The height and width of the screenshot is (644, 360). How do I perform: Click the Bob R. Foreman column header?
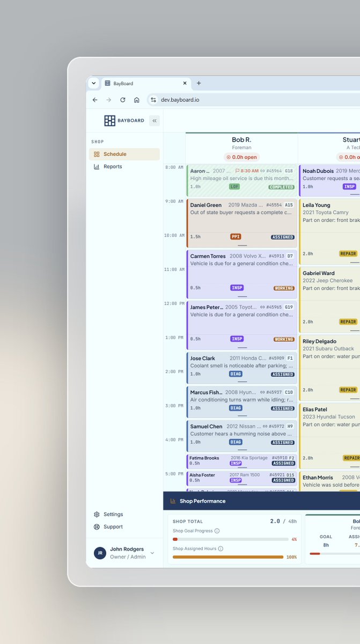coord(241,147)
